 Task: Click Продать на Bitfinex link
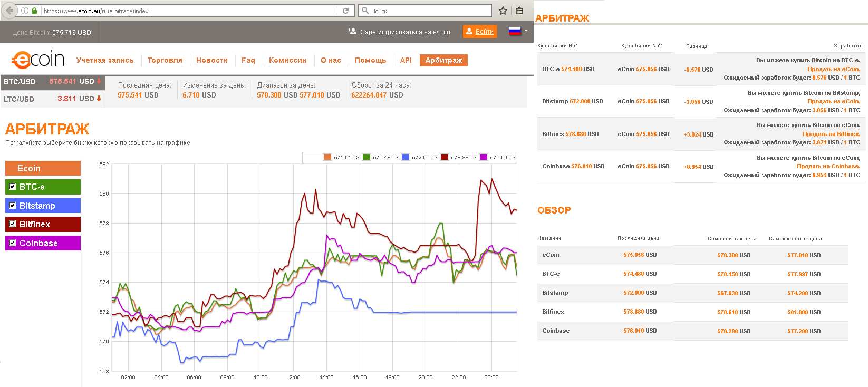click(832, 134)
